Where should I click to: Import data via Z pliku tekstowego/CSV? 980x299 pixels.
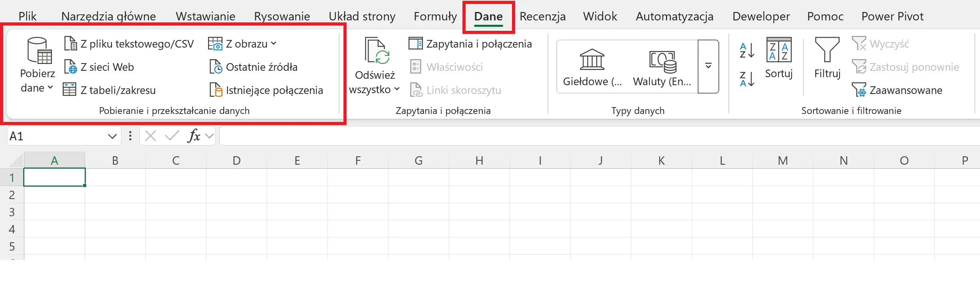tap(129, 44)
